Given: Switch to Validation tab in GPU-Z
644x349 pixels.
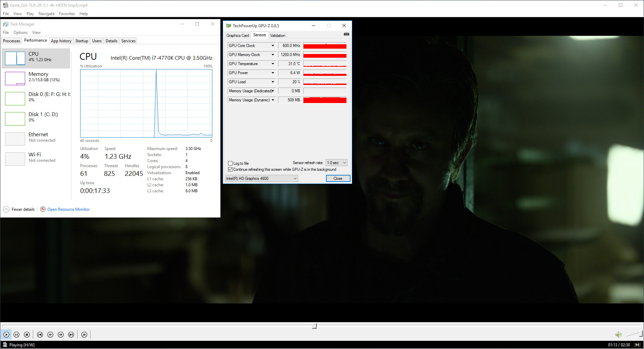Looking at the screenshot, I should tap(277, 36).
